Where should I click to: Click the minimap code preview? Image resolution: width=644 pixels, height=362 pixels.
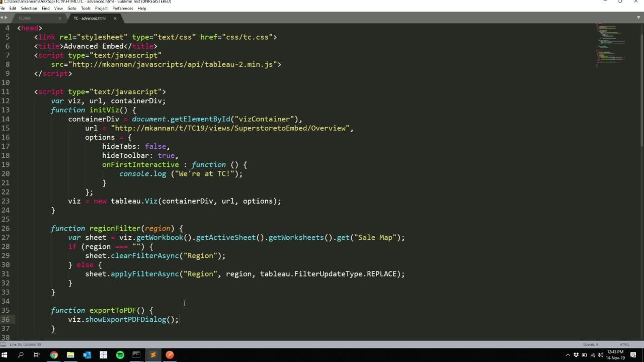[611, 45]
